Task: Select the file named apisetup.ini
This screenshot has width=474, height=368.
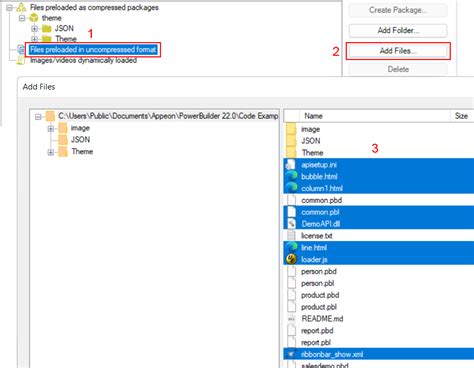Action: [319, 165]
